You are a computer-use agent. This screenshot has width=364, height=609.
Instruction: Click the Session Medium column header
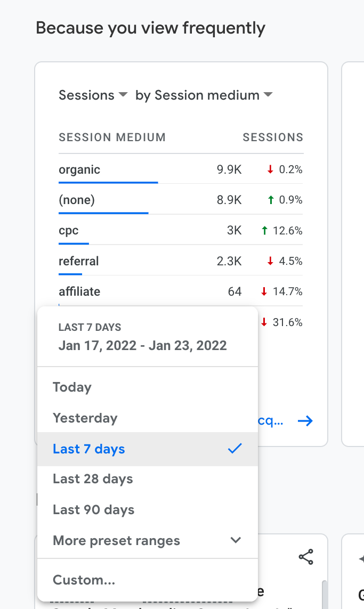pos(112,137)
